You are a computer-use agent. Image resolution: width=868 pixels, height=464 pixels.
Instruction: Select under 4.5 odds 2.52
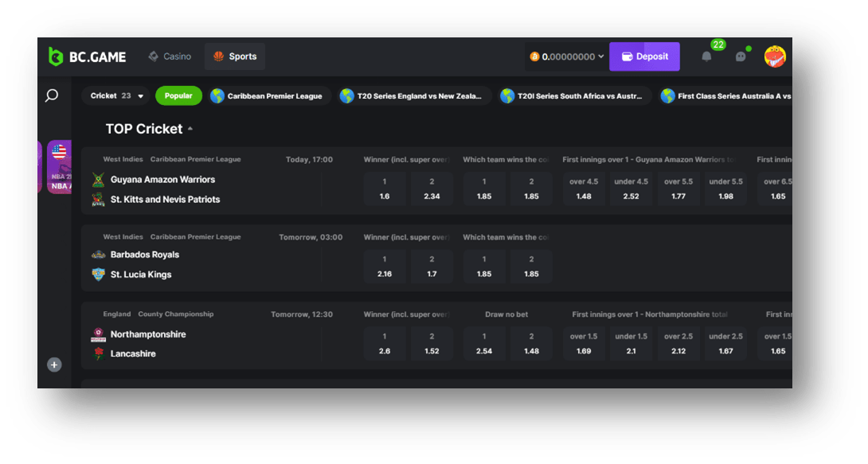coord(631,189)
